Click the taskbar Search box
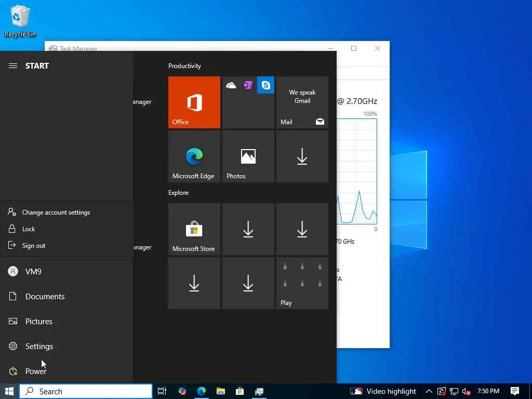This screenshot has width=532, height=399. [x=86, y=391]
